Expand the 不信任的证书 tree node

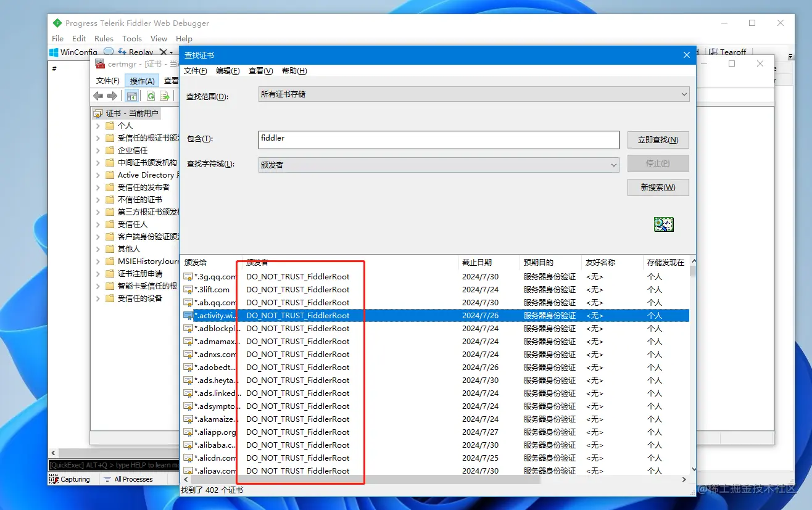point(98,199)
